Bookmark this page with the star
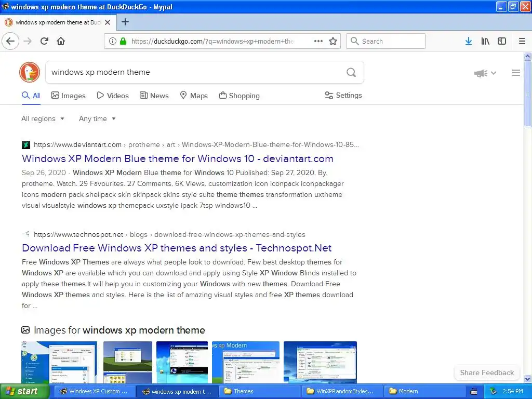 click(333, 41)
